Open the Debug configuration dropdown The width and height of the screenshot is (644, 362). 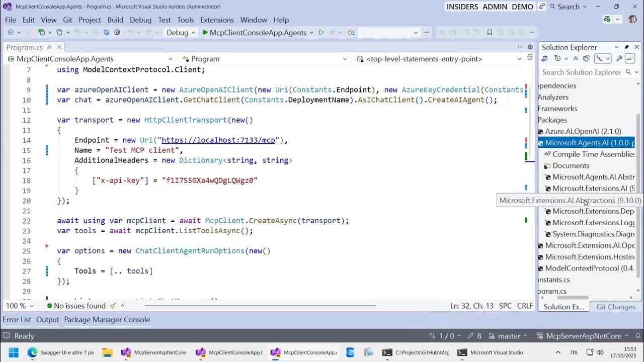click(x=181, y=32)
